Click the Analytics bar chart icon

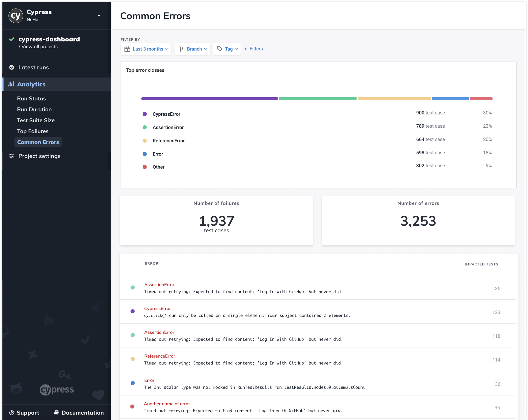click(x=11, y=84)
